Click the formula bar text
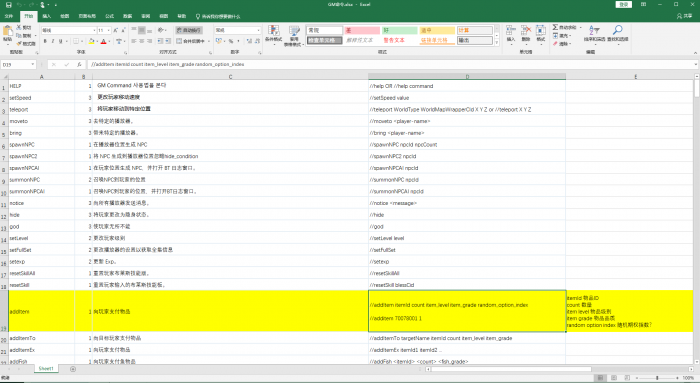700x383 pixels. coord(168,65)
